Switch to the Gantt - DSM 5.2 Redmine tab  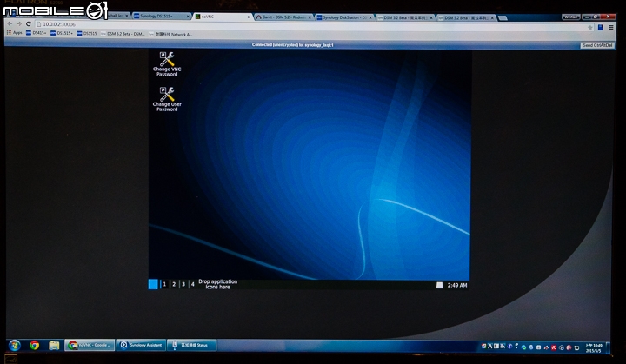coord(283,17)
